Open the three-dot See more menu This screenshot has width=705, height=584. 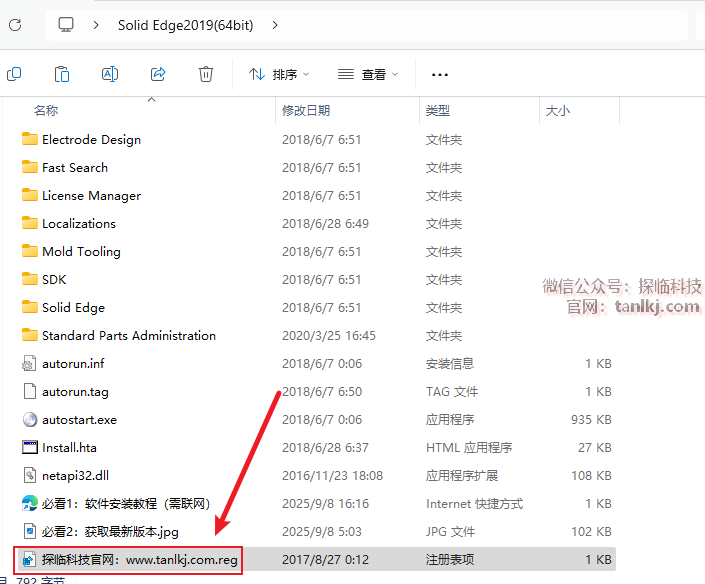coord(439,74)
